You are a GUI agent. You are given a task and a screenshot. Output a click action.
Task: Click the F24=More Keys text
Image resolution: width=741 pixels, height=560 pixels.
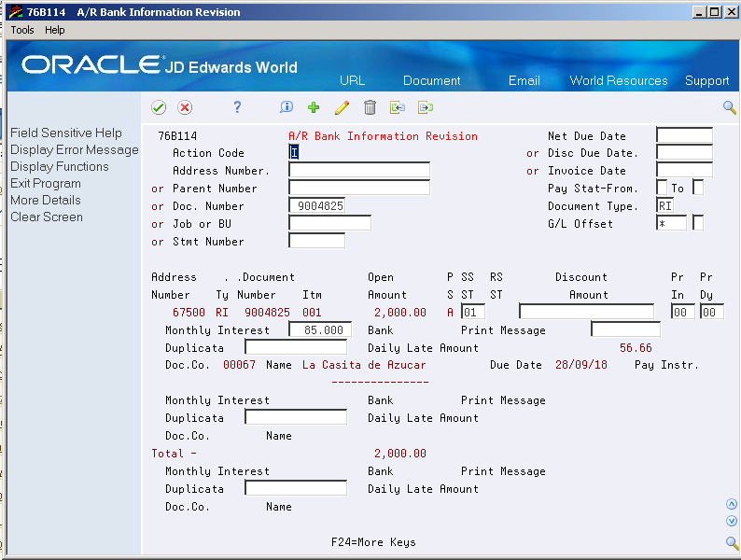(x=373, y=542)
